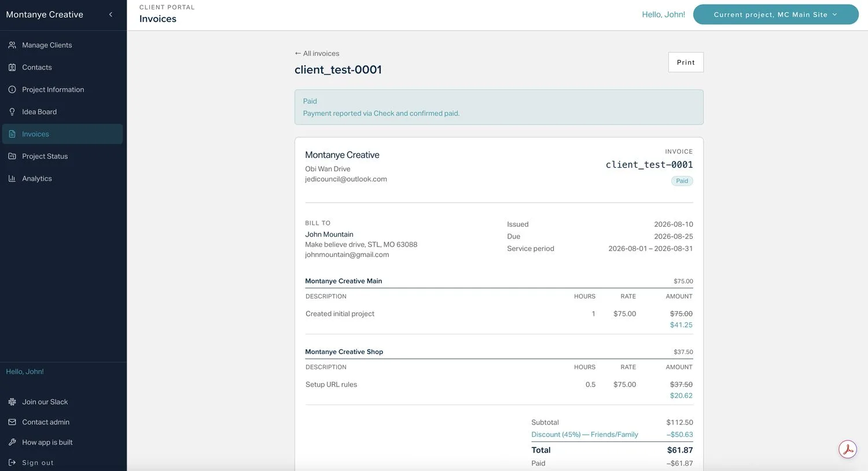Click Sign out in the sidebar
Image resolution: width=868 pixels, height=471 pixels.
(x=38, y=462)
